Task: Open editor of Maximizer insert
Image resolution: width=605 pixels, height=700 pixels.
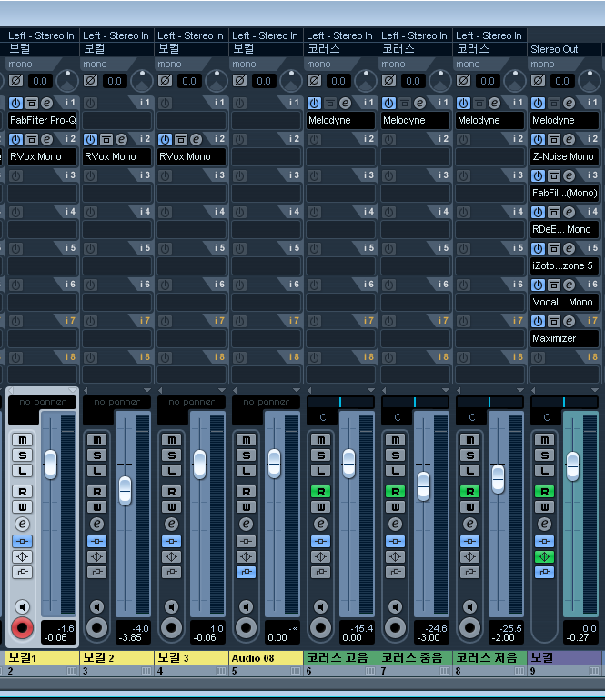Action: pyautogui.click(x=570, y=321)
